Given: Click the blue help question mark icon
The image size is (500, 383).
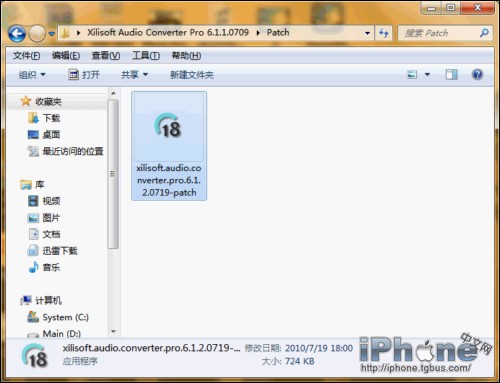Looking at the screenshot, I should point(477,74).
